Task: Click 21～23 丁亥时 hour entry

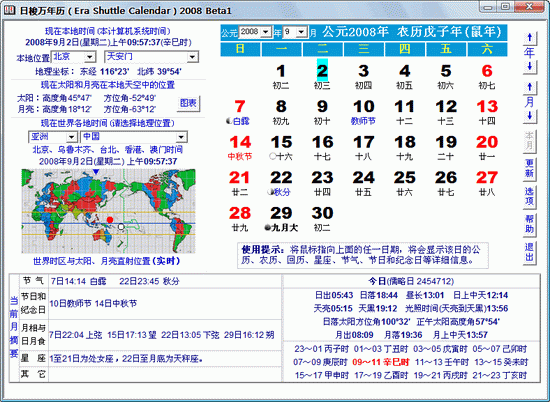Action: [500, 376]
